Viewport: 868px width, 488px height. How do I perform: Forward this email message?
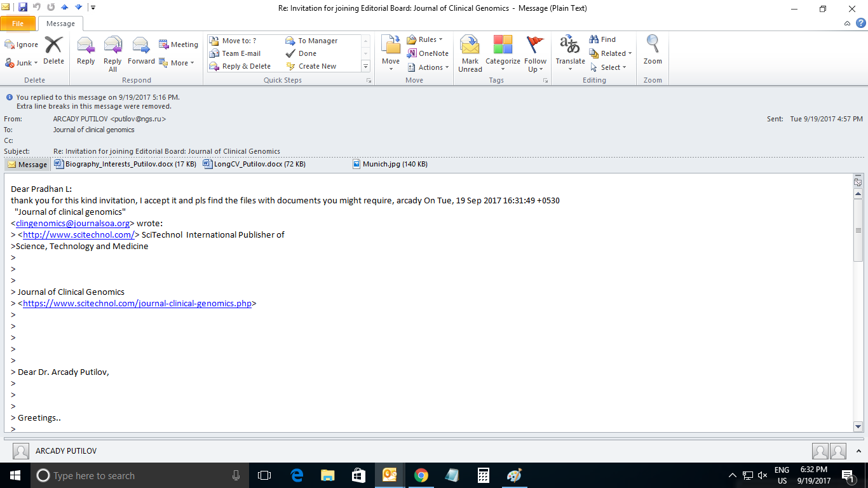tap(141, 51)
